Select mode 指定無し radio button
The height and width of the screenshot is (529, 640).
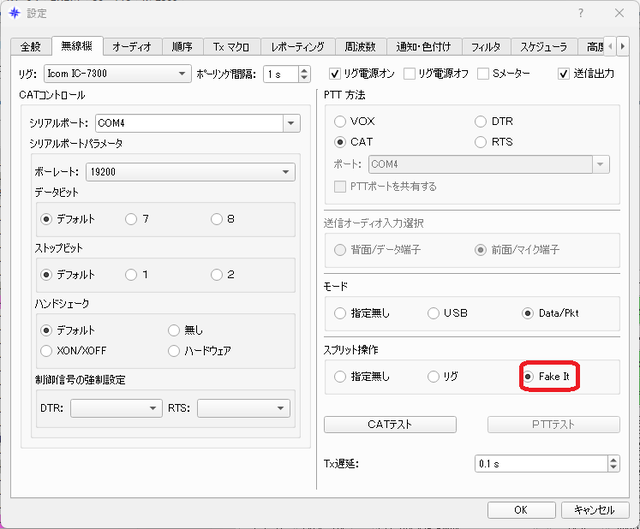tap(340, 313)
